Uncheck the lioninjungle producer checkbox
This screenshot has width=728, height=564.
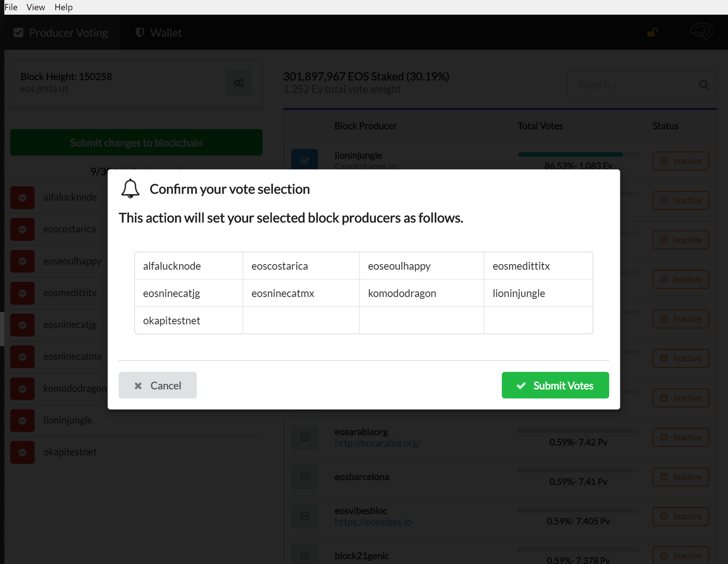(x=304, y=160)
